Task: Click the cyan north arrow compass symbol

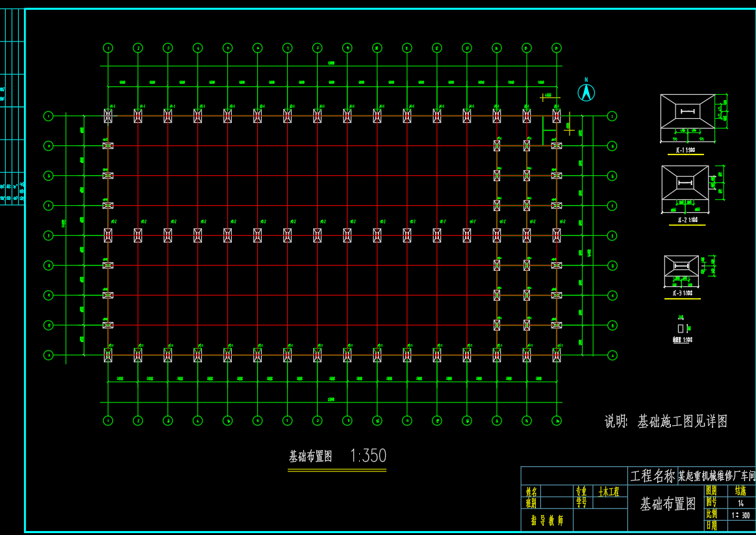Action: tap(586, 93)
